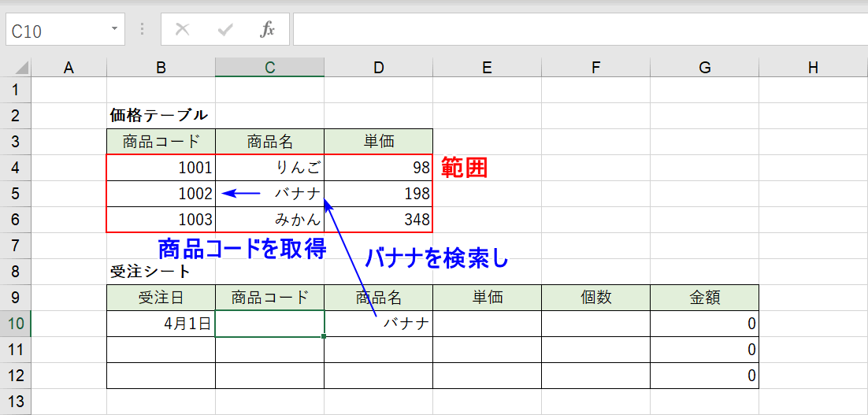Viewport: 868px width, 415px height.
Task: Click the cell containing 4月1日
Action: pyautogui.click(x=161, y=323)
